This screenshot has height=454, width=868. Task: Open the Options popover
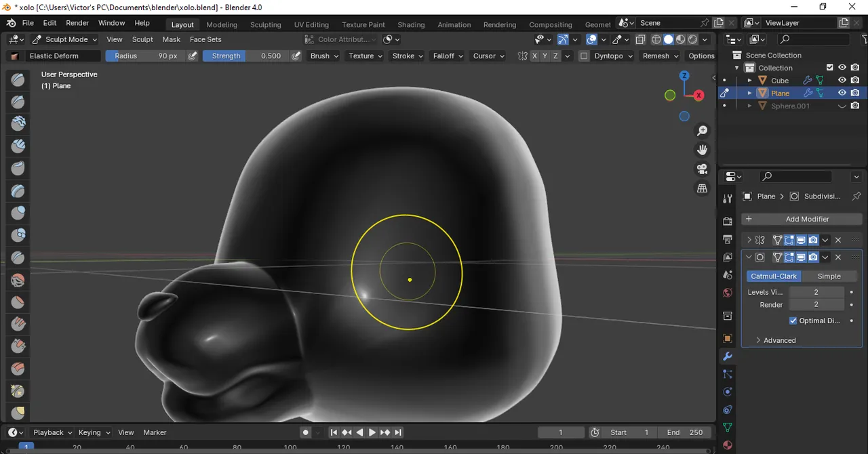tap(701, 56)
